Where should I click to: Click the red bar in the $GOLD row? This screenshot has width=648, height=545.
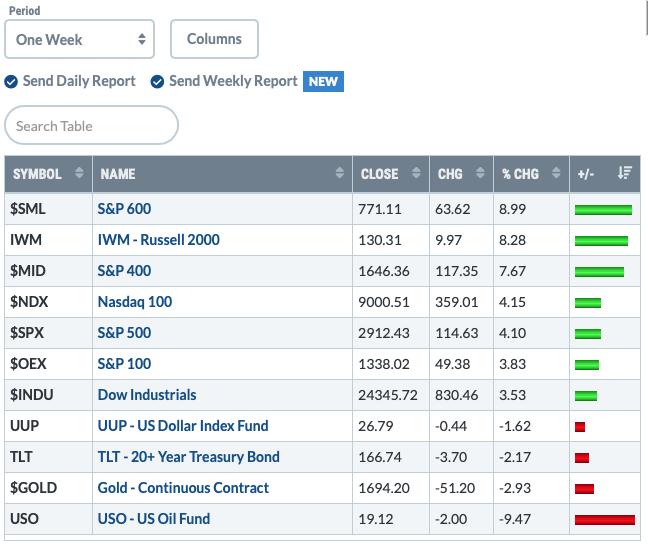[x=584, y=489]
